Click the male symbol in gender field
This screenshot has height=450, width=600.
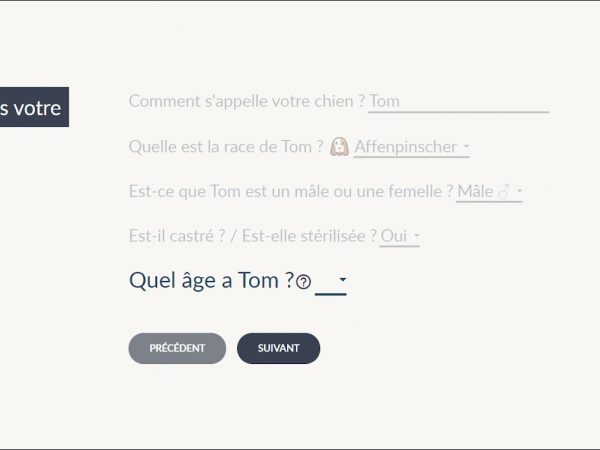tap(504, 191)
